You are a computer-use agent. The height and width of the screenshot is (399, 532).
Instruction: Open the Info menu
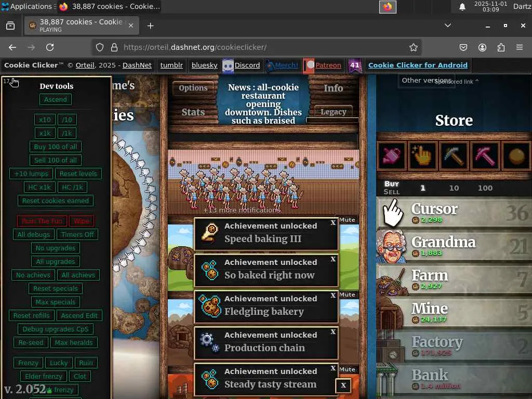(333, 88)
